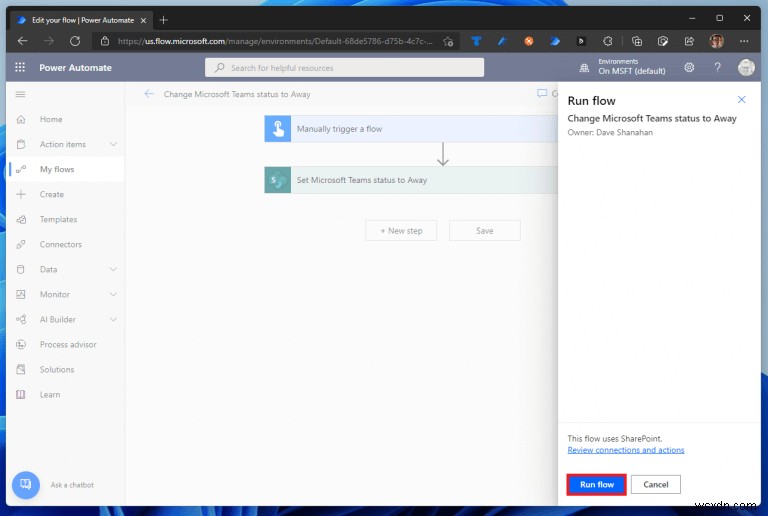Close the Edit your flow tab
Image resolution: width=768 pixels, height=516 pixels.
click(x=143, y=21)
